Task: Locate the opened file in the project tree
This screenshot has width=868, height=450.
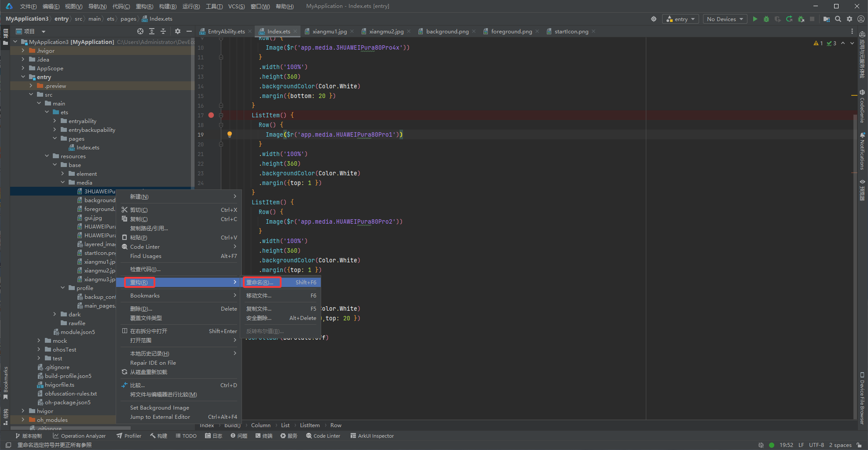Action: [140, 31]
